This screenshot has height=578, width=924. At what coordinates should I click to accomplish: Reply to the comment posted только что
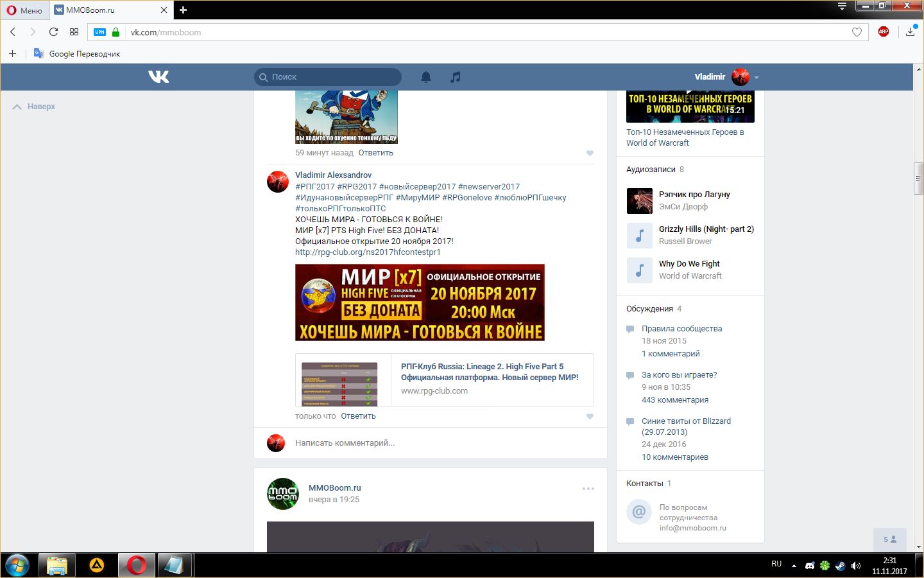click(x=358, y=416)
